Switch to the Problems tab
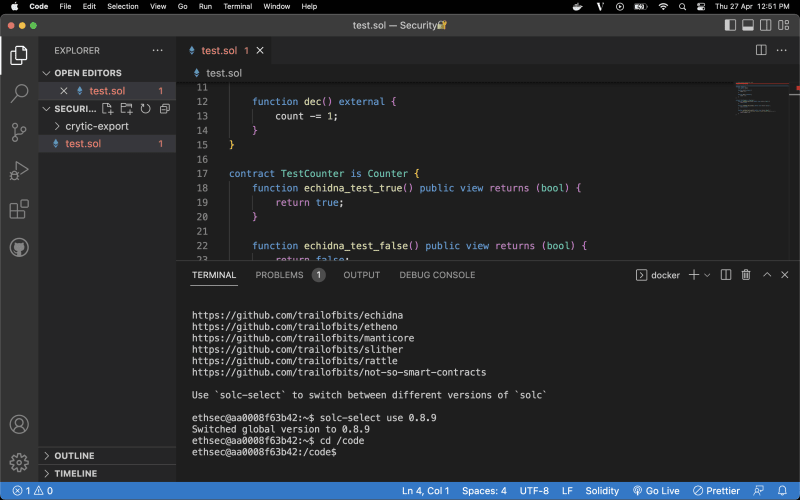Viewport: 800px width, 500px height. point(290,275)
